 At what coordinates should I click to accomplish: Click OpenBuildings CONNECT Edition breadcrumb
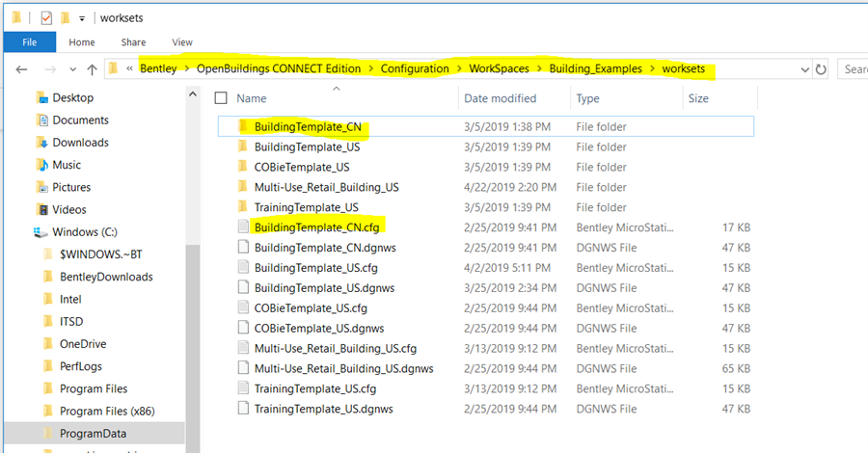pos(279,68)
